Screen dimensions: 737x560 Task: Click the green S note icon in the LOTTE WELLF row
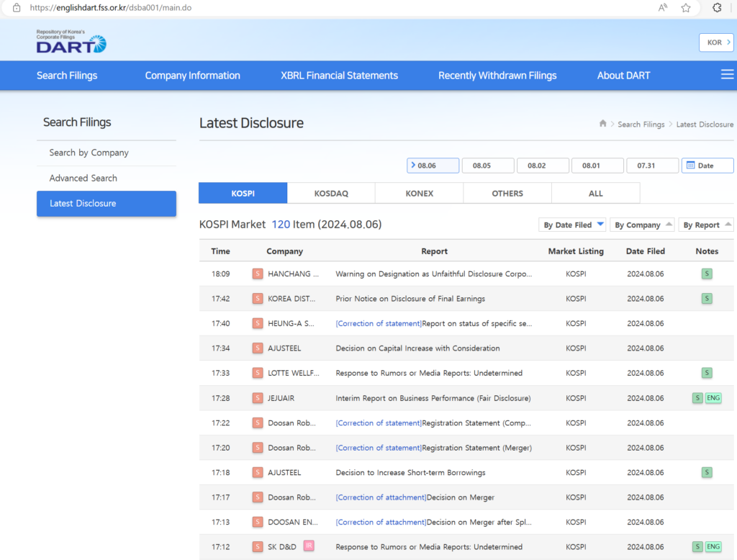[707, 374]
